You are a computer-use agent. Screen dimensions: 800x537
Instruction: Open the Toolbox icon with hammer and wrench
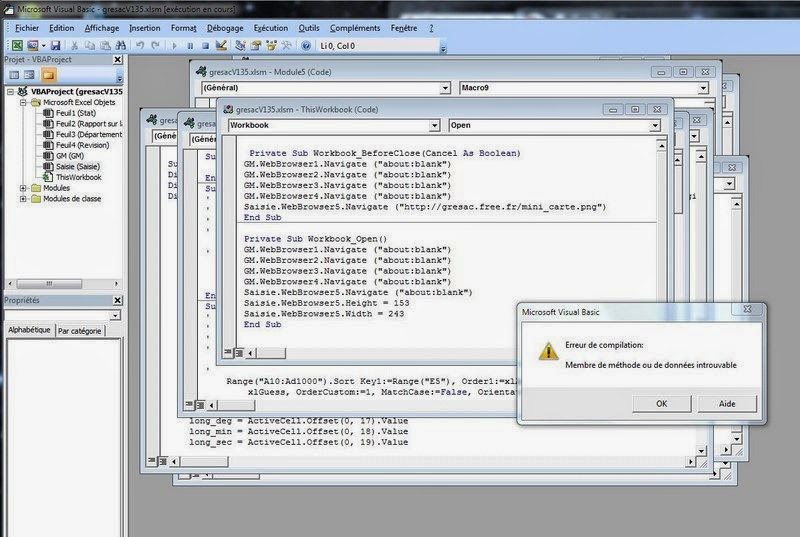coord(287,45)
